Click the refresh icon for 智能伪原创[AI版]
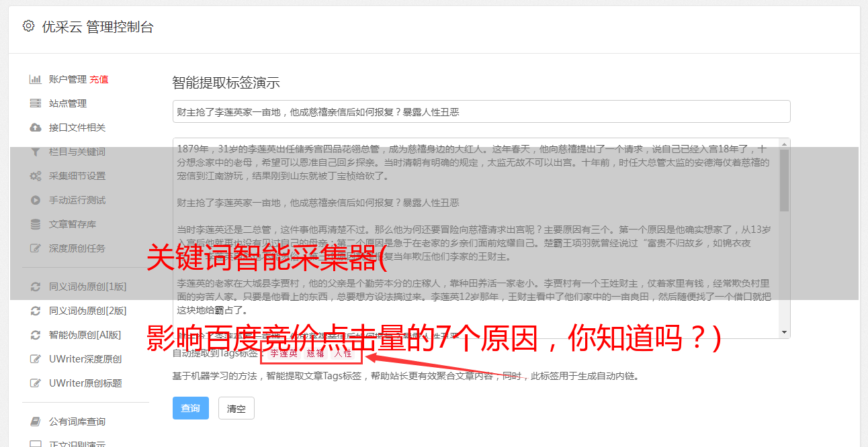Image resolution: width=868 pixels, height=447 pixels. pyautogui.click(x=36, y=335)
